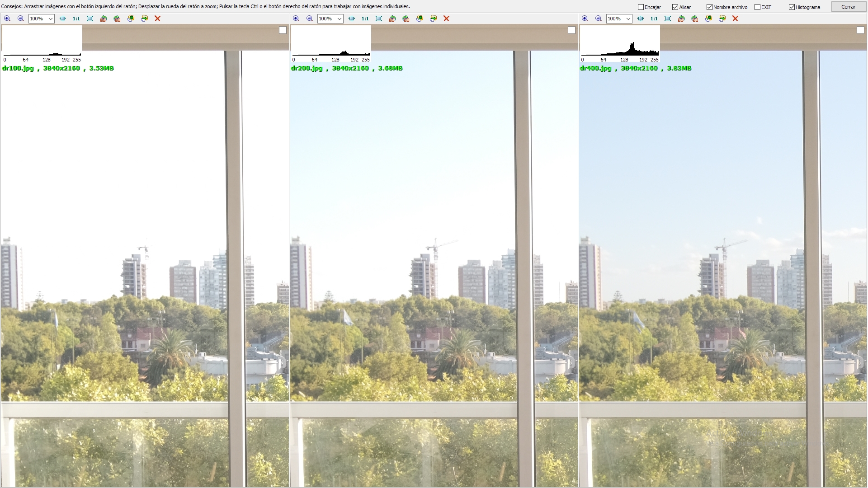Rotate dr200.jpg to the right
Screen dimensions: 868x488
click(406, 19)
